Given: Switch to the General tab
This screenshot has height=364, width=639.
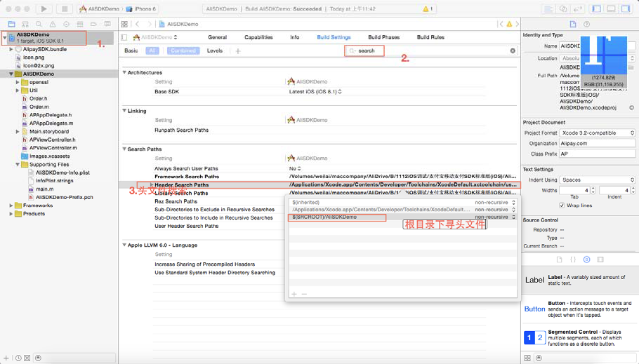Looking at the screenshot, I should [x=217, y=37].
